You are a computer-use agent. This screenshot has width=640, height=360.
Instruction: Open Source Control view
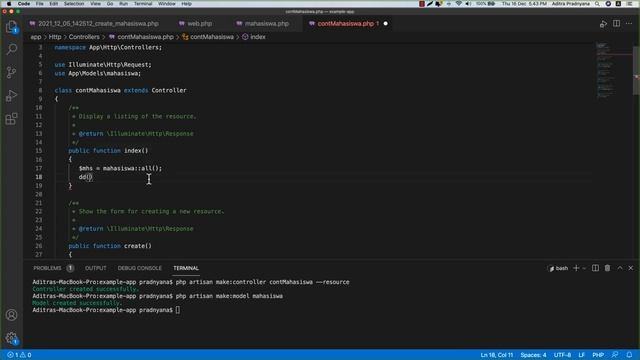(x=11, y=73)
